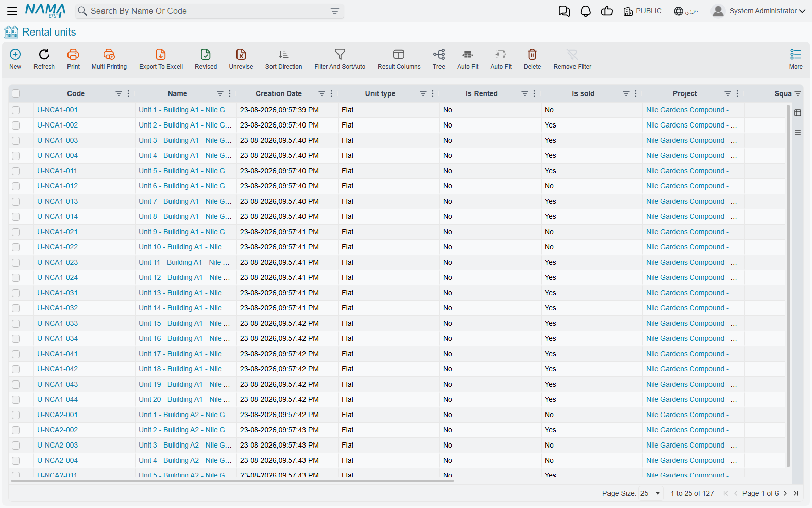Sort by Is sold column header
Viewport: 812px width, 508px height.
point(583,93)
